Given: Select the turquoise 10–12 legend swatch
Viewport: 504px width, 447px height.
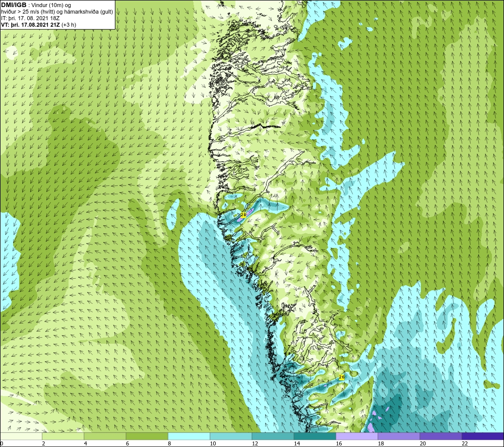Looking at the screenshot, I should pyautogui.click(x=231, y=436).
